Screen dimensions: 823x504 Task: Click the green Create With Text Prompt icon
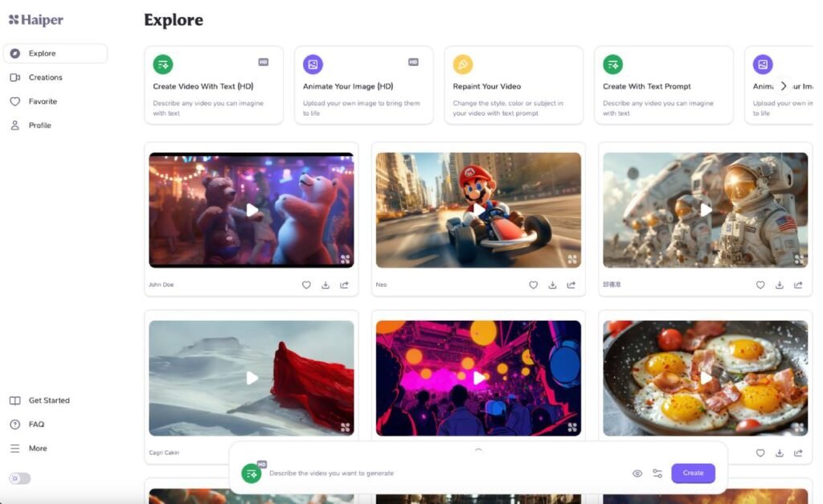click(x=613, y=64)
